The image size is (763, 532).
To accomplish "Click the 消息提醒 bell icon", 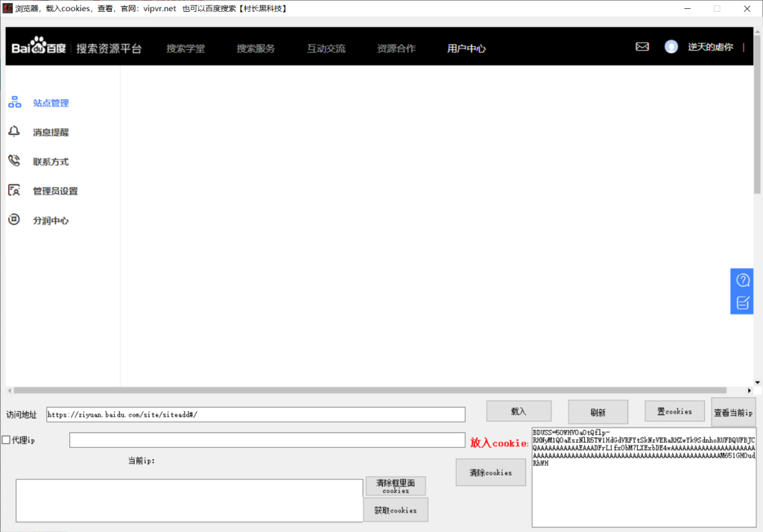I will 14,132.
